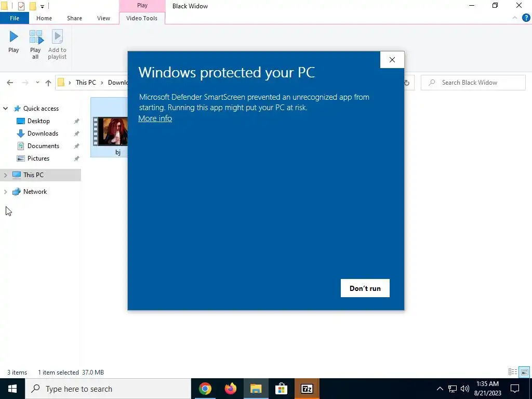Click the pin icon beside Documents
Screen dimensions: 532x399
(x=77, y=146)
